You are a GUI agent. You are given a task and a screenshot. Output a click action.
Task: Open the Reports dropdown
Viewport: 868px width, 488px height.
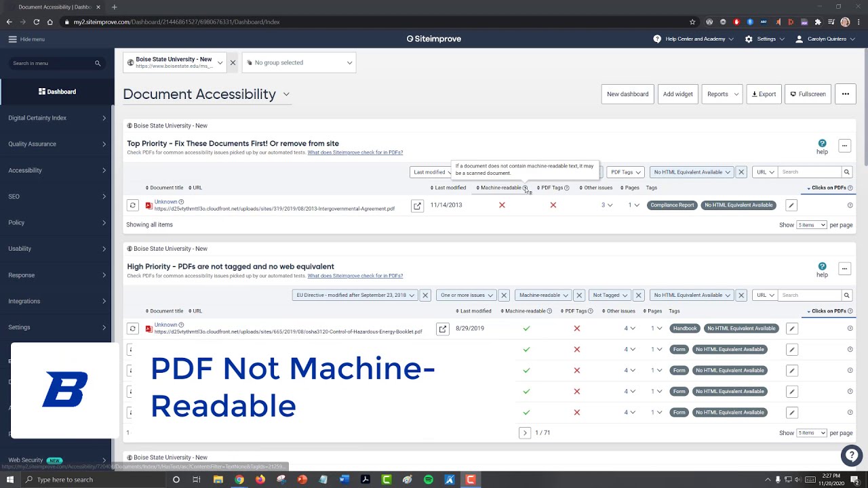pyautogui.click(x=722, y=94)
